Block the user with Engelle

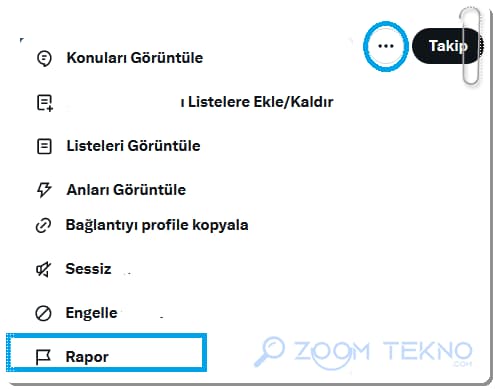[x=91, y=313]
